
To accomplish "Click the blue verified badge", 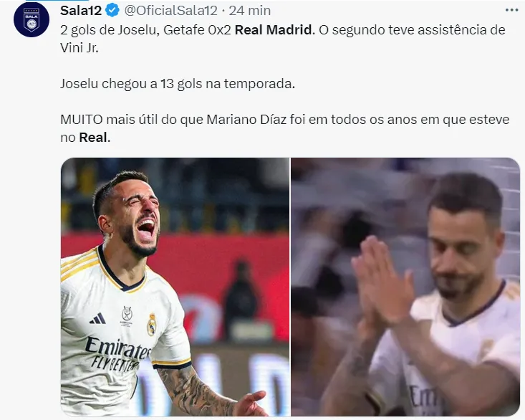I will click(112, 10).
